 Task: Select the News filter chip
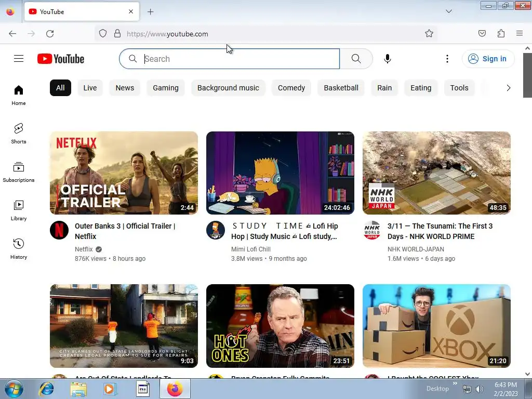click(125, 88)
